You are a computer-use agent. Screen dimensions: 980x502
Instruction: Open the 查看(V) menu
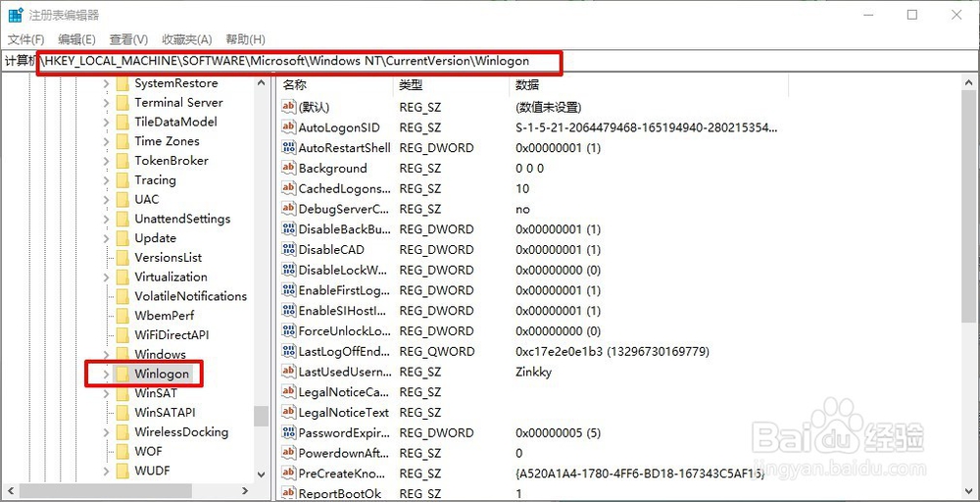tap(128, 39)
